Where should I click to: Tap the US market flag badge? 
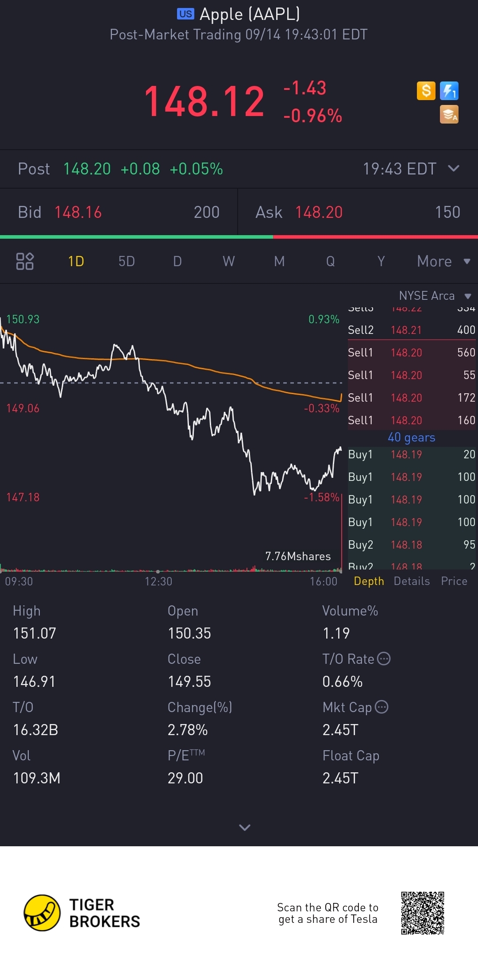click(185, 14)
